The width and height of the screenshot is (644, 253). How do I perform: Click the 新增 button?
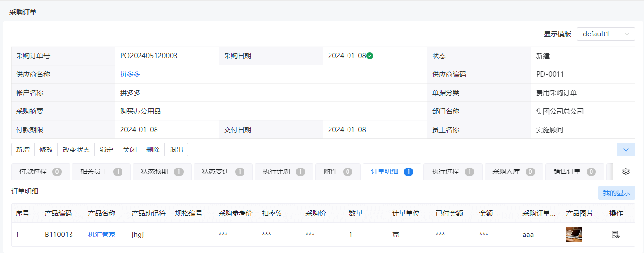pyautogui.click(x=23, y=150)
